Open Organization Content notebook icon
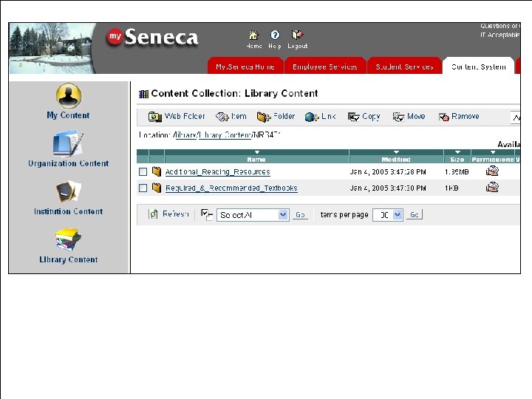 click(68, 143)
